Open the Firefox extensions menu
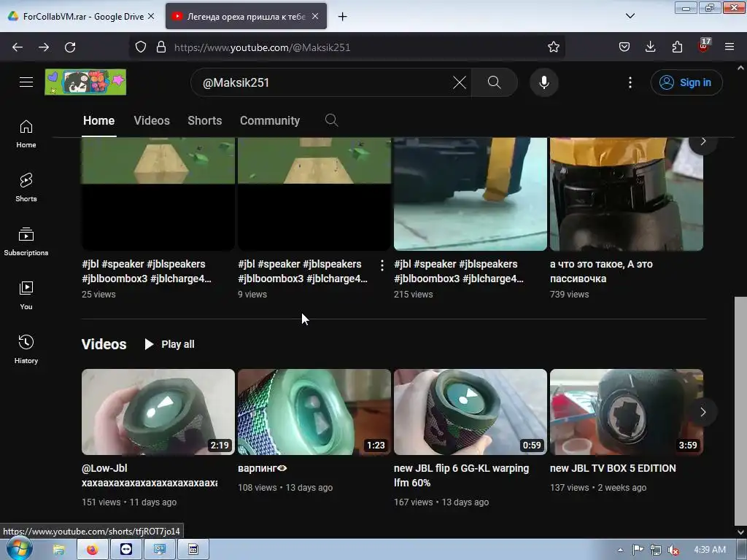Screen dimensions: 747x560 [677, 47]
